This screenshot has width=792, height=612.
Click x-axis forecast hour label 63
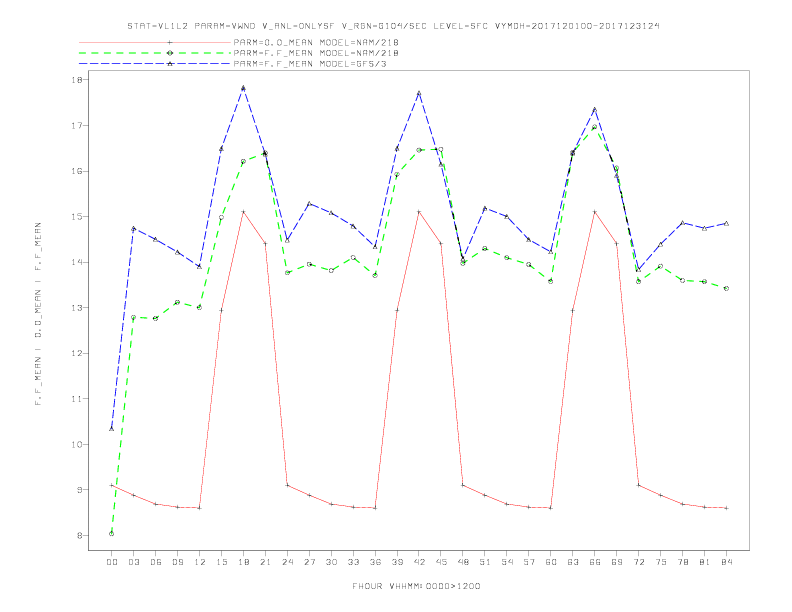click(x=573, y=562)
